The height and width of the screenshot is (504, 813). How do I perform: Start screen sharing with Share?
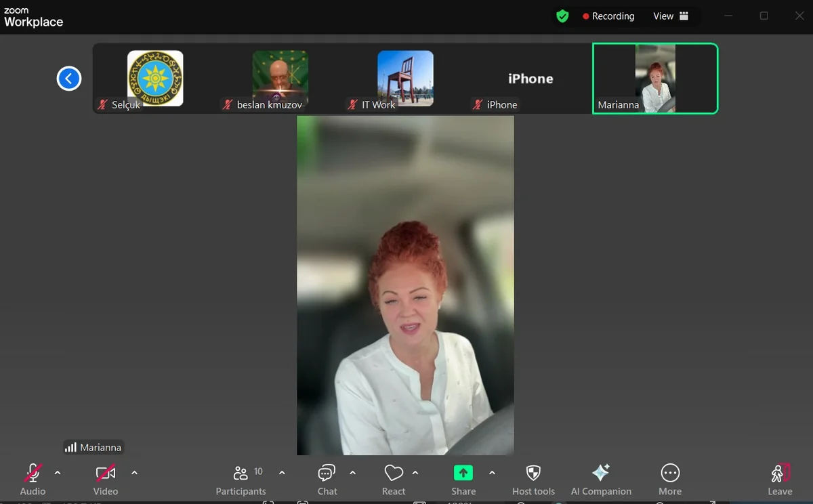click(463, 479)
